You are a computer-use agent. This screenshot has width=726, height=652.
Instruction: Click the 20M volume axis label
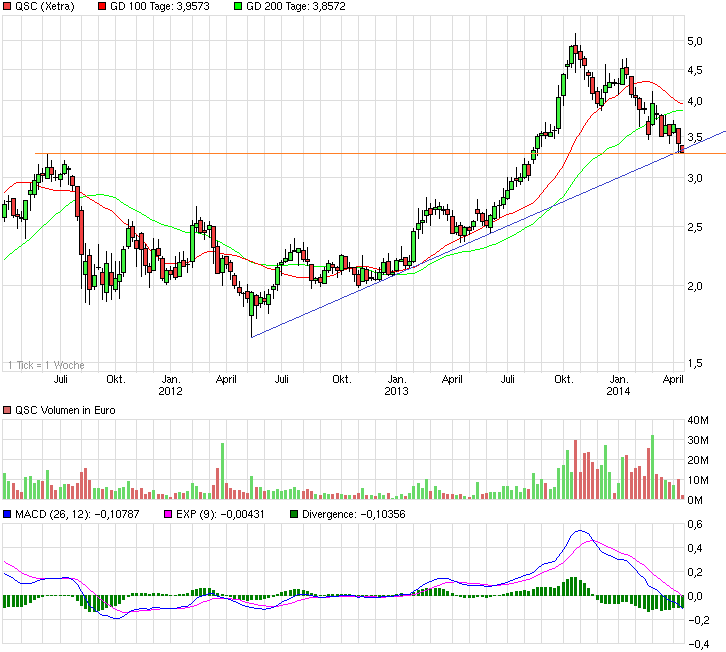click(x=698, y=460)
